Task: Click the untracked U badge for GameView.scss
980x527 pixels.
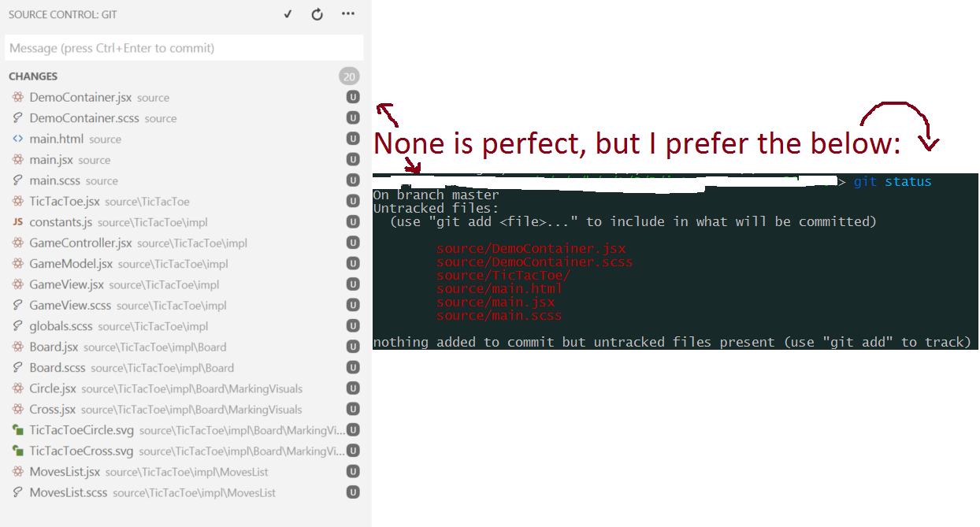Action: coord(353,305)
